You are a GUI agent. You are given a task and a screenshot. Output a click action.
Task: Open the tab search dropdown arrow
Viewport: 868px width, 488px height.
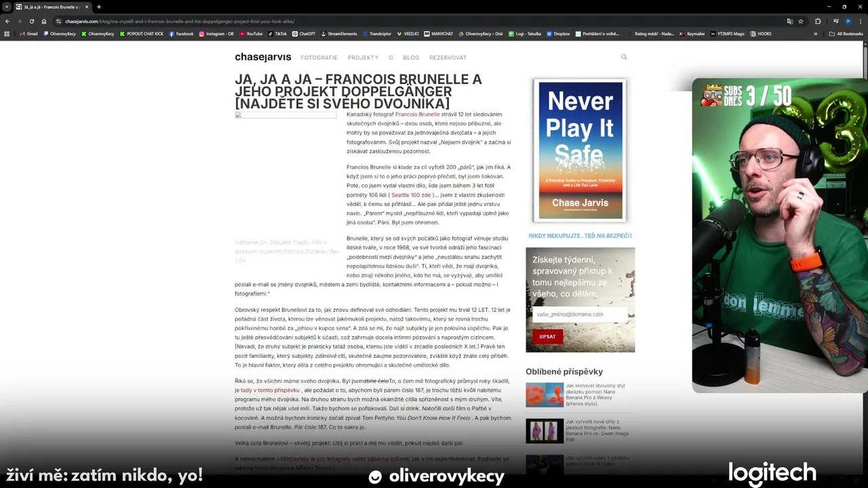click(x=7, y=7)
